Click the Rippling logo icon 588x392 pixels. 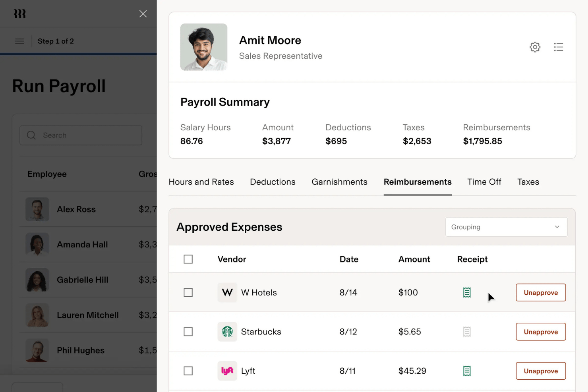19,14
